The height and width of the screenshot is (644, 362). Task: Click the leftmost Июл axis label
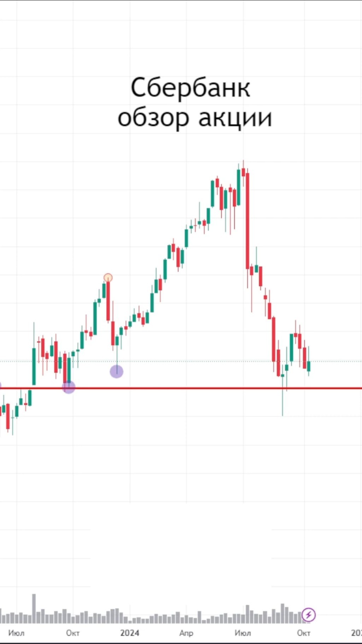16,633
